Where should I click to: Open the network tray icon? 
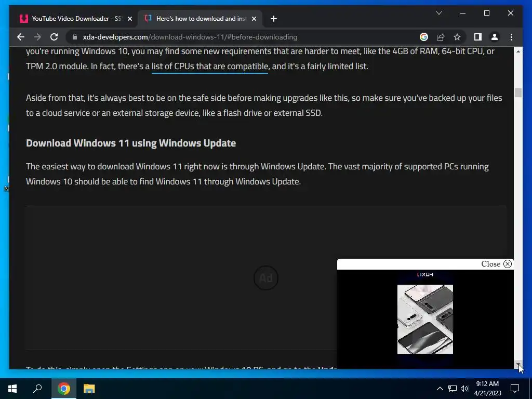point(453,389)
